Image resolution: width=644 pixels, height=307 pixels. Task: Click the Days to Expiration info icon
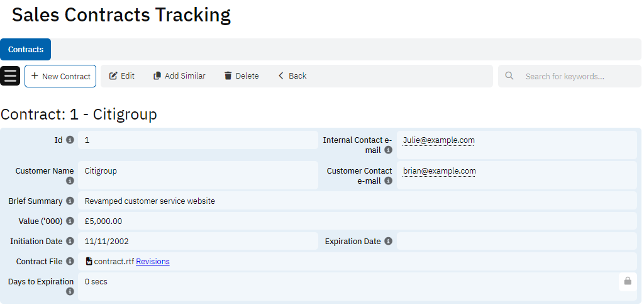point(70,292)
